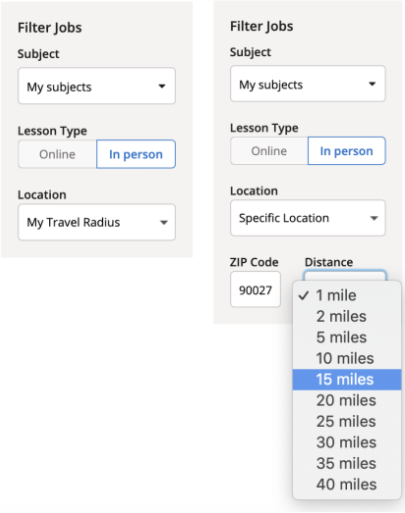Click arrow icon of left My subjects
Image resolution: width=405 pixels, height=513 pixels.
point(162,86)
